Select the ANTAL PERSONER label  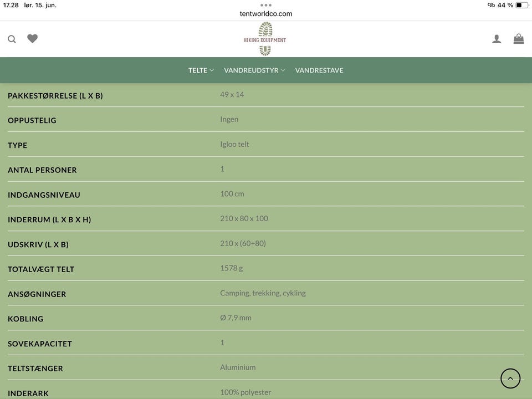[42, 170]
